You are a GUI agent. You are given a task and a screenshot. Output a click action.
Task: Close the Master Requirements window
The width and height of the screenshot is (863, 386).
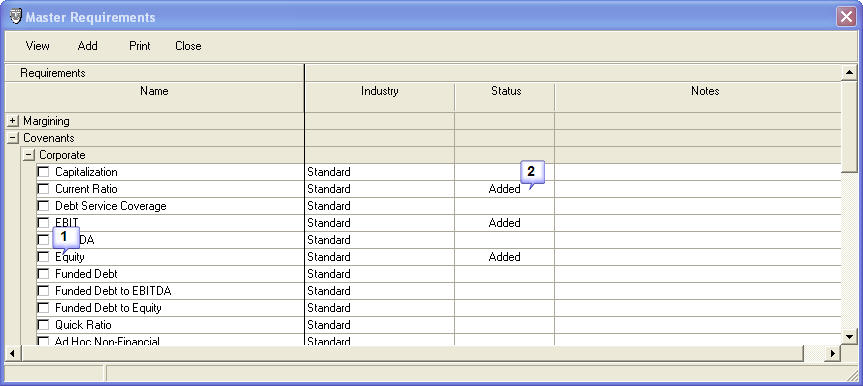(846, 17)
